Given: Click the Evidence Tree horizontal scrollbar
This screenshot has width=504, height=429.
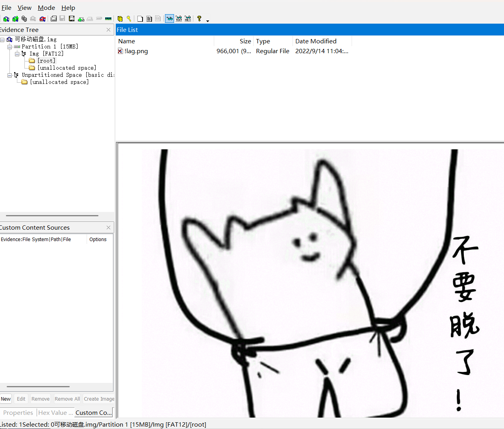Looking at the screenshot, I should 52,215.
